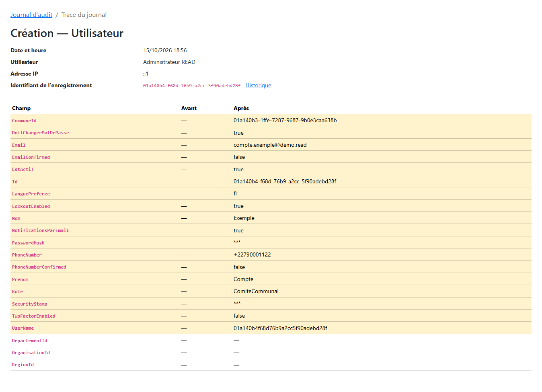Click the NotificationsParEmail field name
This screenshot has height=392, width=542.
[x=40, y=230]
